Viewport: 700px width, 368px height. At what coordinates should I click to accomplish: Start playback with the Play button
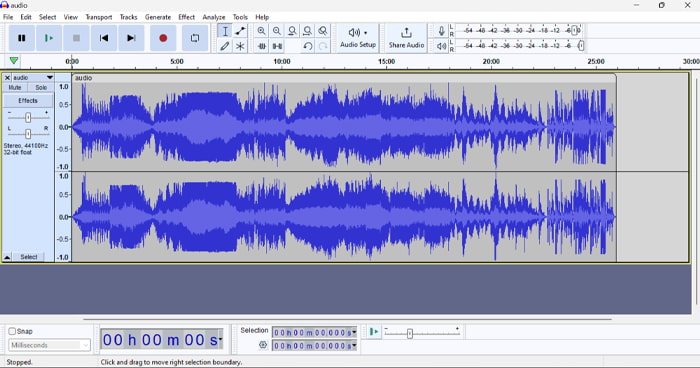point(49,38)
